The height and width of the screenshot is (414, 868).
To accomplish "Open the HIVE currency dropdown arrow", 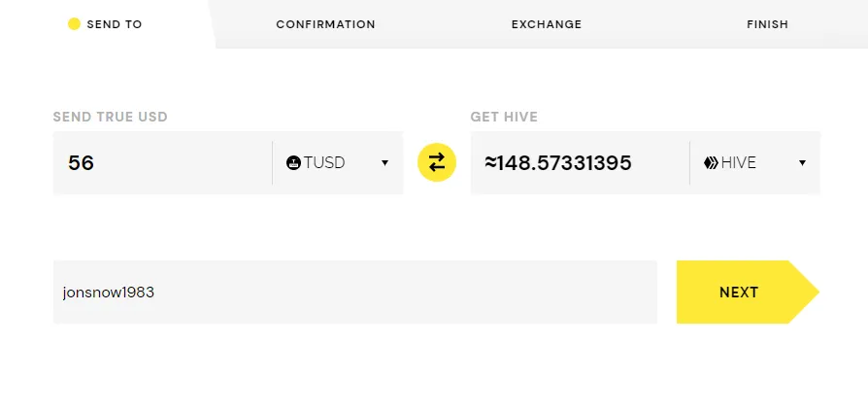I will [802, 163].
